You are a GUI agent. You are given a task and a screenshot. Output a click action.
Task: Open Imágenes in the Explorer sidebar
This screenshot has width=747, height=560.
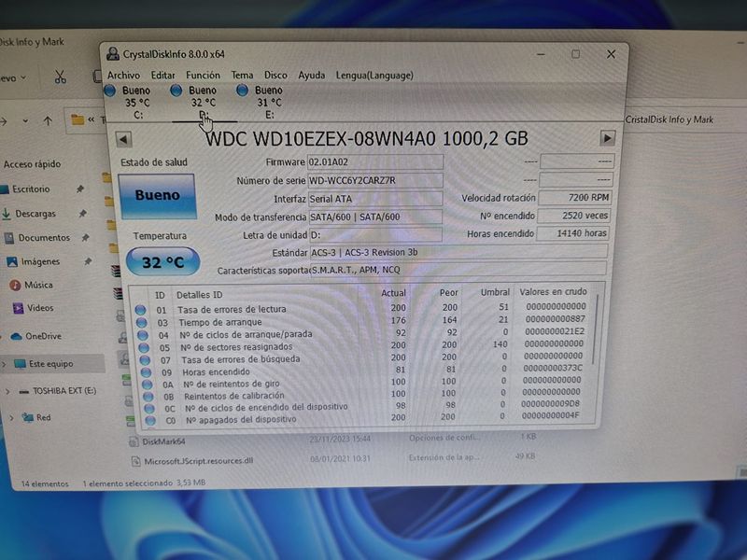[x=39, y=261]
